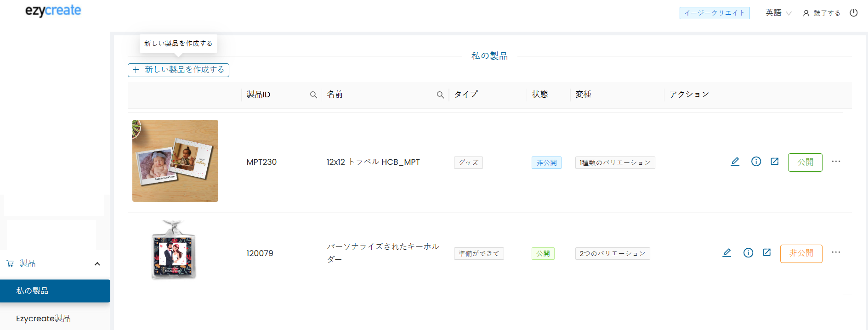This screenshot has width=868, height=330.
Task: View info for product MPT230
Action: click(x=756, y=162)
